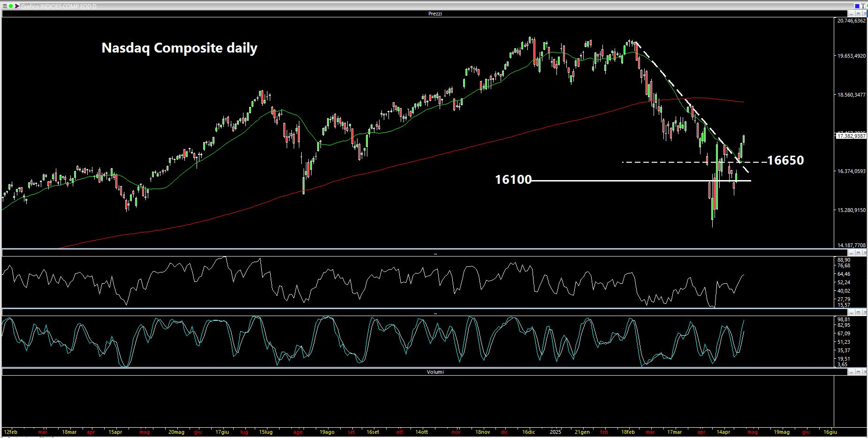Close the Volumi panel
868x438 pixels.
point(864,372)
